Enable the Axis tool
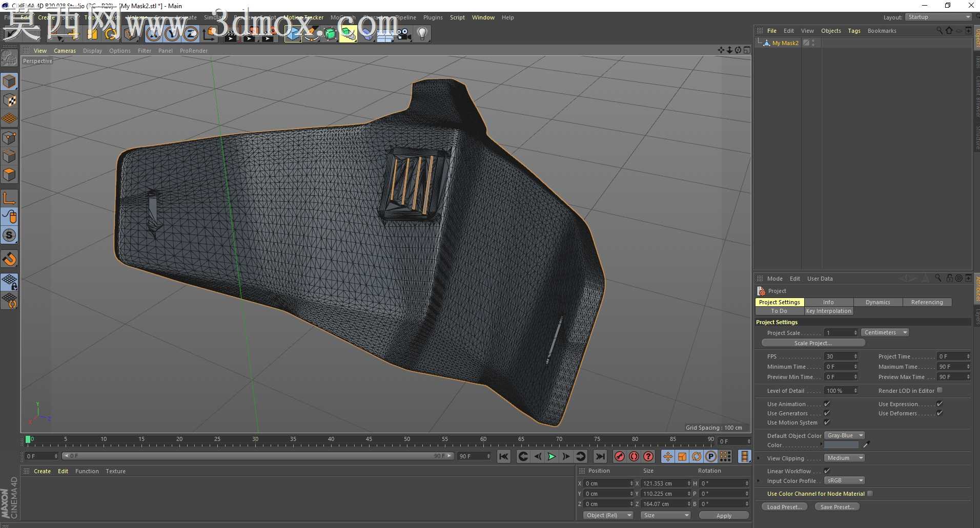The image size is (980, 528). coord(9,198)
